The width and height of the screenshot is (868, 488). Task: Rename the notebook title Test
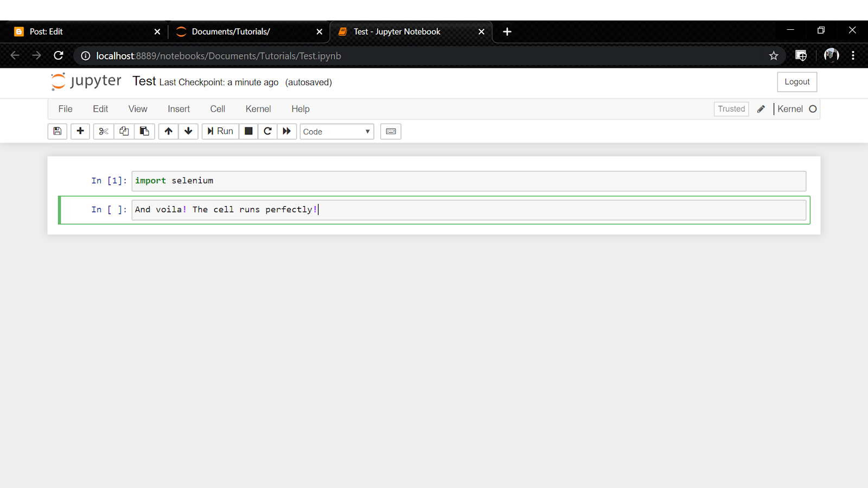[x=144, y=81]
